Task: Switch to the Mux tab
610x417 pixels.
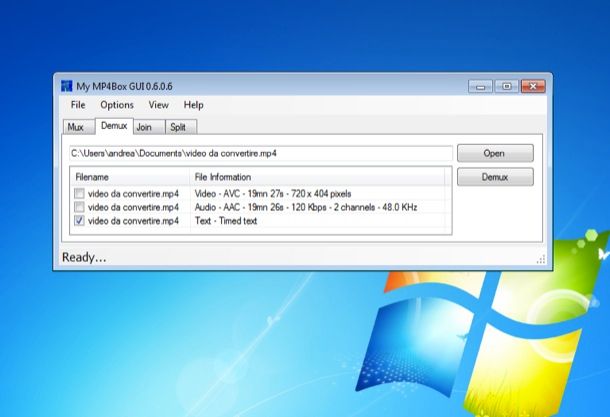Action: tap(79, 127)
